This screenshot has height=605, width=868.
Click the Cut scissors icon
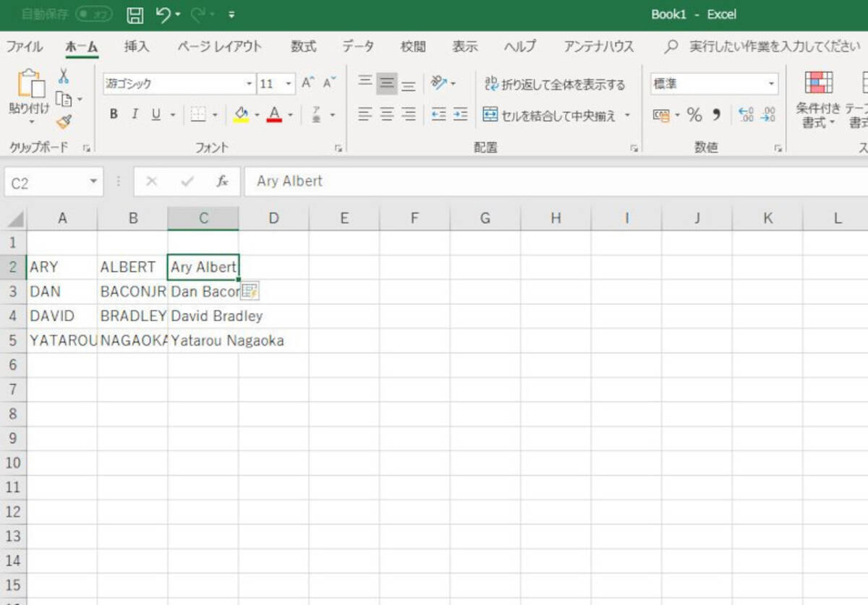click(64, 76)
